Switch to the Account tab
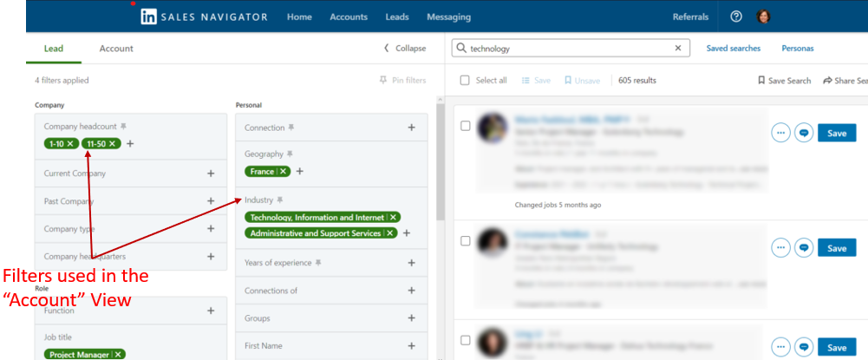Image resolution: width=868 pixels, height=360 pixels. pos(116,49)
